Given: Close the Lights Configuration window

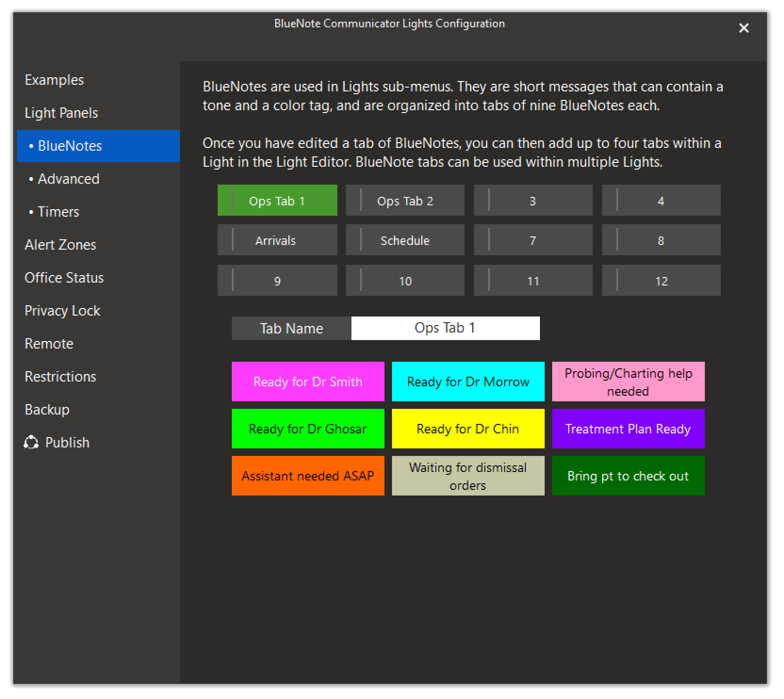Looking at the screenshot, I should (x=744, y=28).
